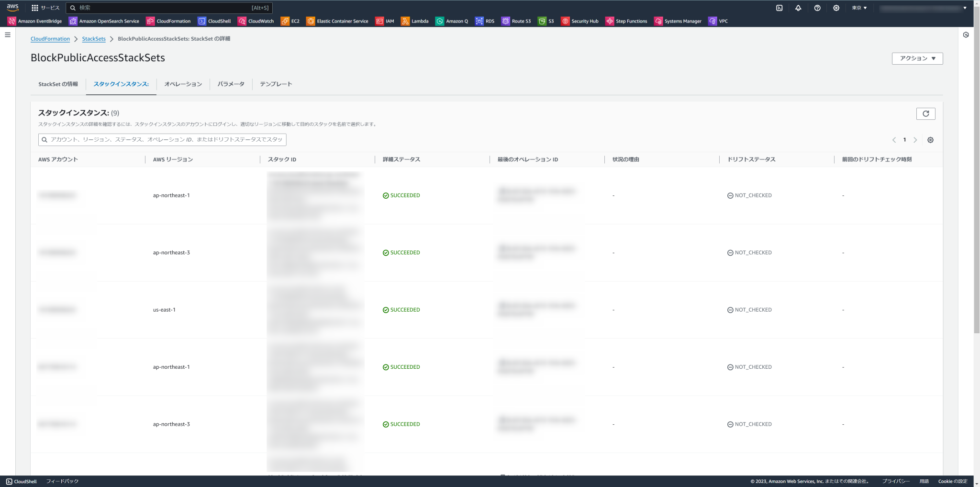The image size is (980, 487).
Task: Open the Security Hub shortcut
Action: point(579,21)
